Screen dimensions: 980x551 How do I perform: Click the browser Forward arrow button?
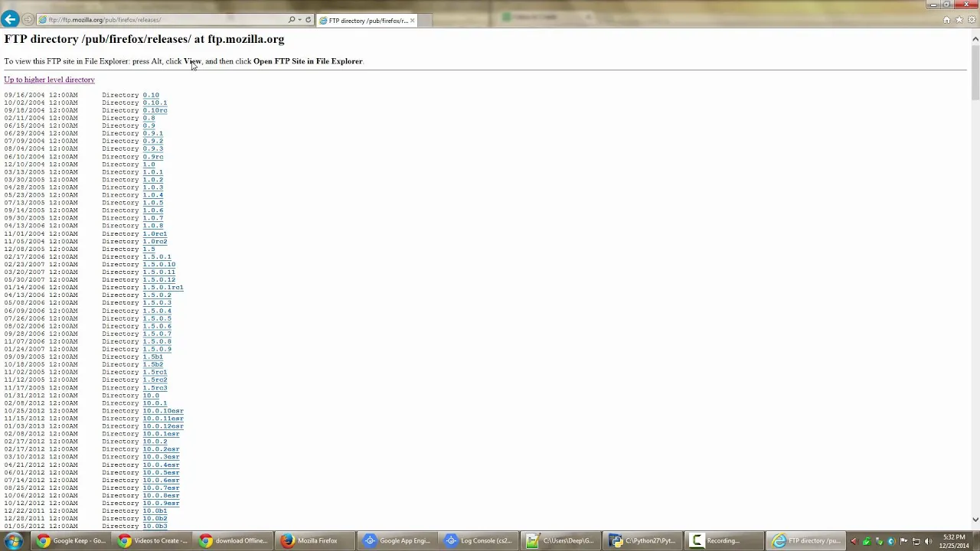pos(28,19)
